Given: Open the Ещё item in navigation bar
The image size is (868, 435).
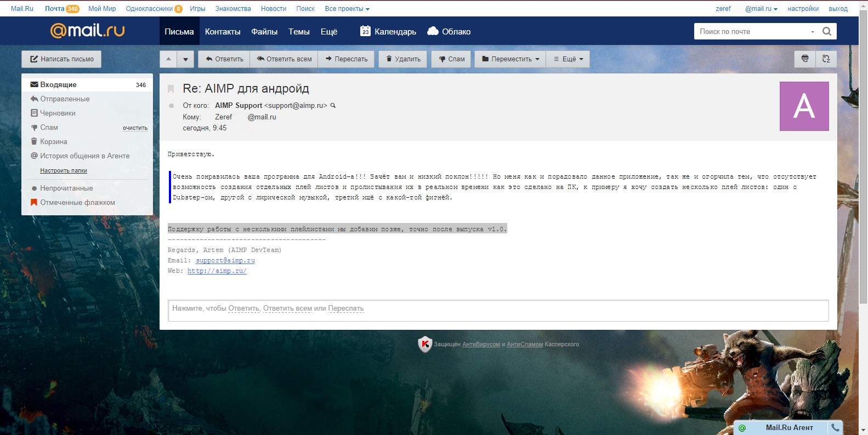Looking at the screenshot, I should [x=329, y=31].
